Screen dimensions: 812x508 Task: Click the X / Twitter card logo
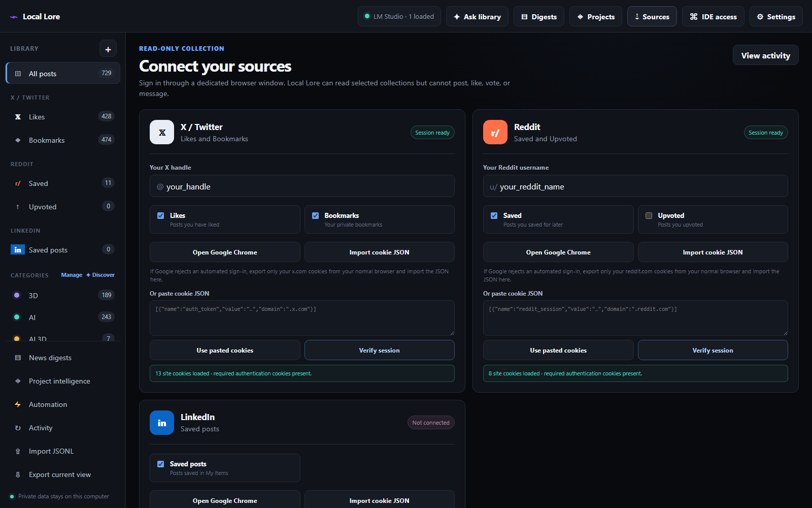click(162, 132)
